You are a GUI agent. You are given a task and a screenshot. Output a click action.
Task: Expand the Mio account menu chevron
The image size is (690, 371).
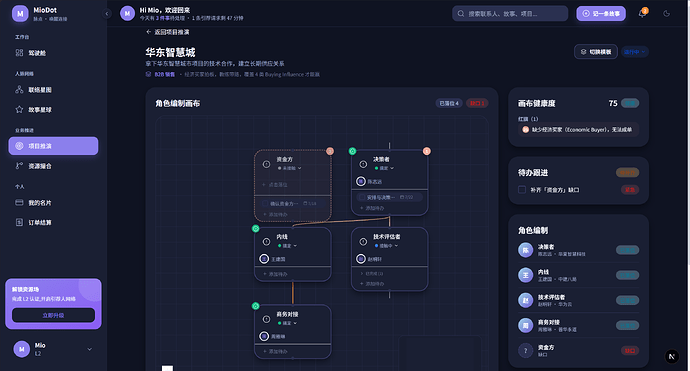[x=90, y=349]
